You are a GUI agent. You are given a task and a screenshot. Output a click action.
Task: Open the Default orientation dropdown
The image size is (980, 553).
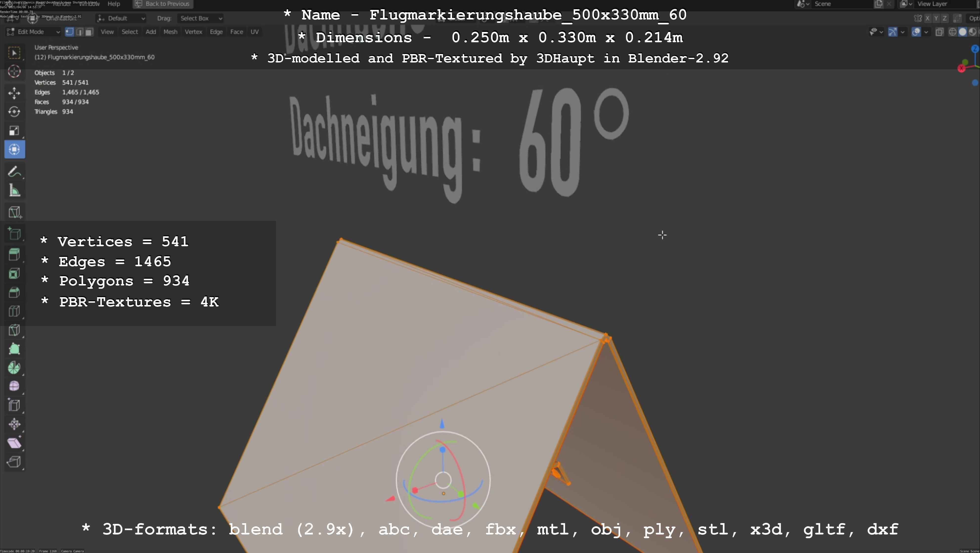pos(121,18)
